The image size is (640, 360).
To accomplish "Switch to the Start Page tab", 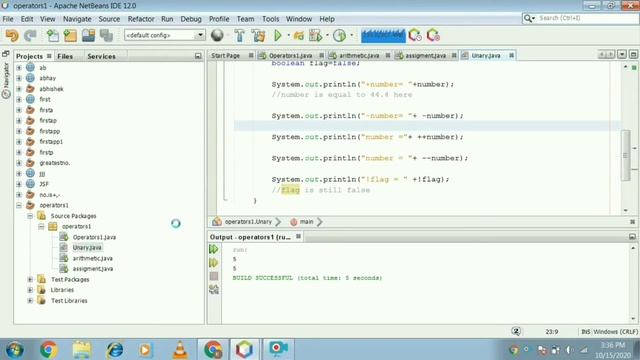I will (x=225, y=55).
